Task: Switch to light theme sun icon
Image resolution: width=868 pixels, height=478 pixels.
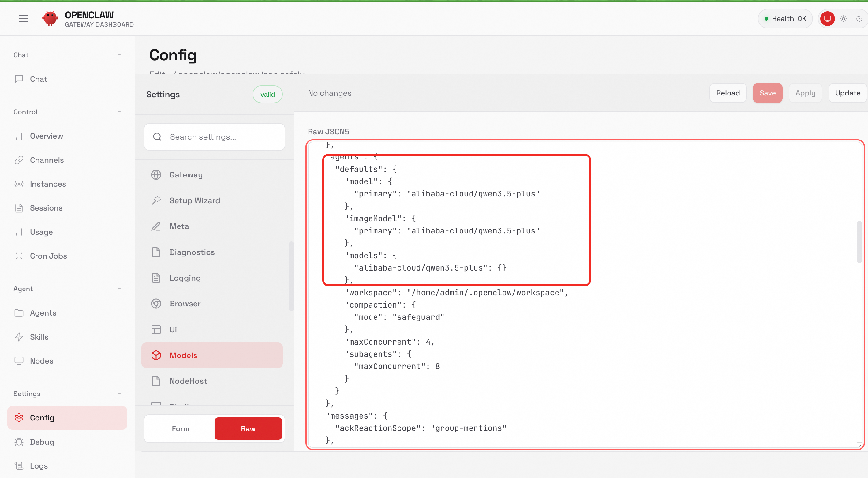Action: tap(843, 19)
